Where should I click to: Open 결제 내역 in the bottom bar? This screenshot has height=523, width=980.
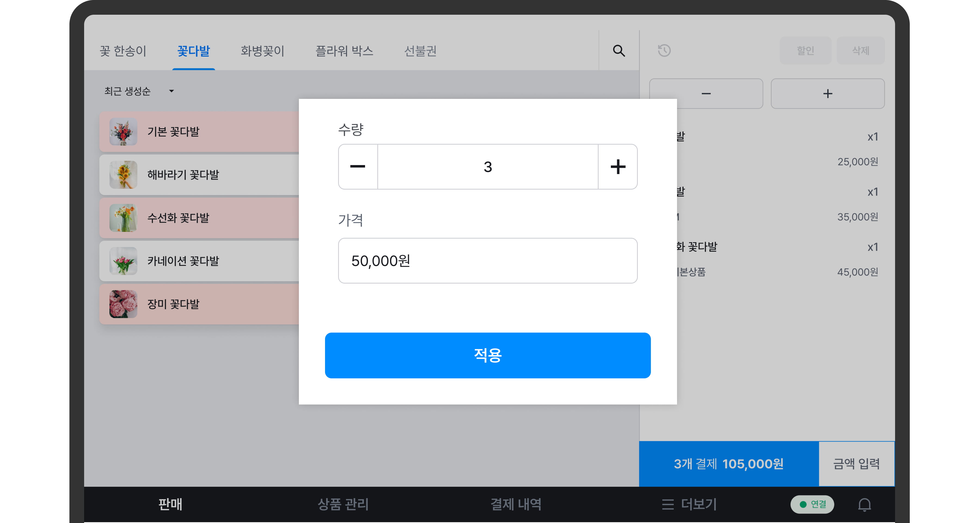[x=516, y=504]
